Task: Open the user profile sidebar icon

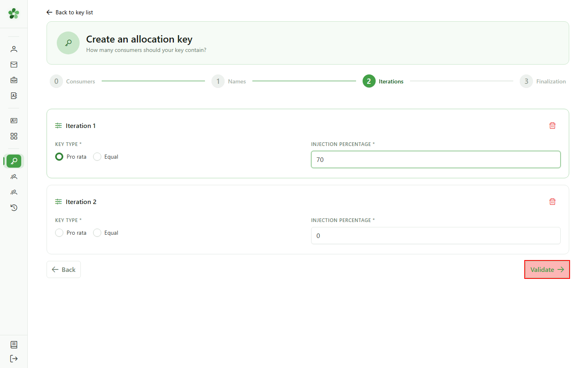Action: pyautogui.click(x=14, y=49)
